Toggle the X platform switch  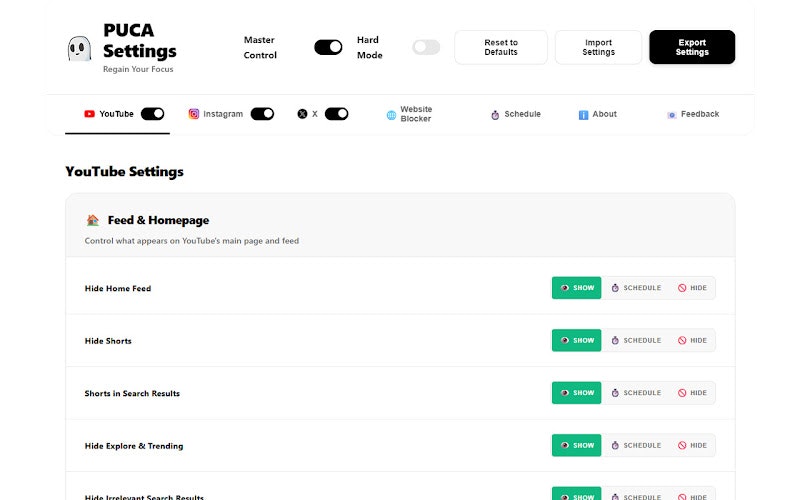click(x=337, y=114)
